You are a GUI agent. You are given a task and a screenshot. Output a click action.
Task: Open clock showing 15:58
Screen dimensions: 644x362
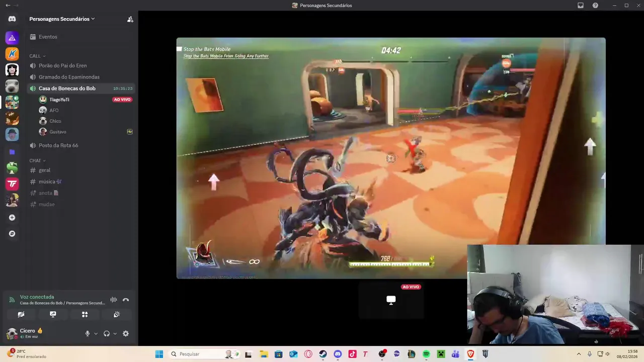click(628, 354)
